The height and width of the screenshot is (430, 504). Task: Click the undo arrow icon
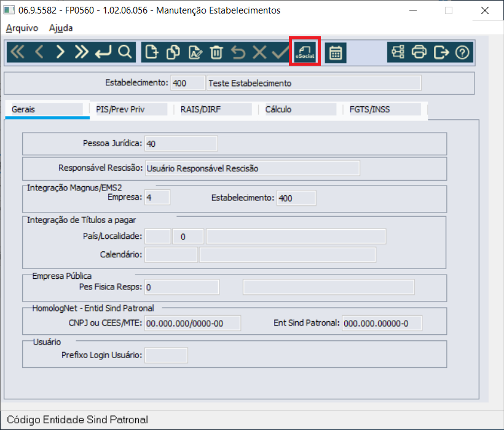pyautogui.click(x=238, y=52)
